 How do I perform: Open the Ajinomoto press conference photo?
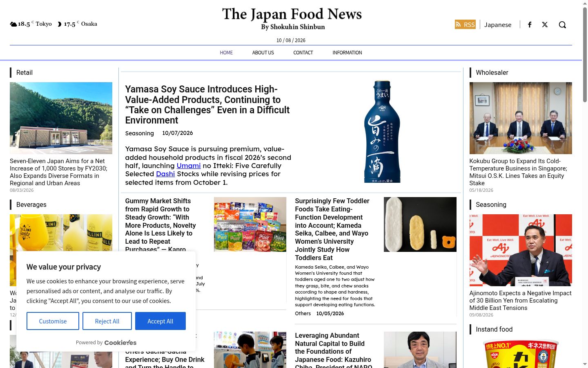521,250
